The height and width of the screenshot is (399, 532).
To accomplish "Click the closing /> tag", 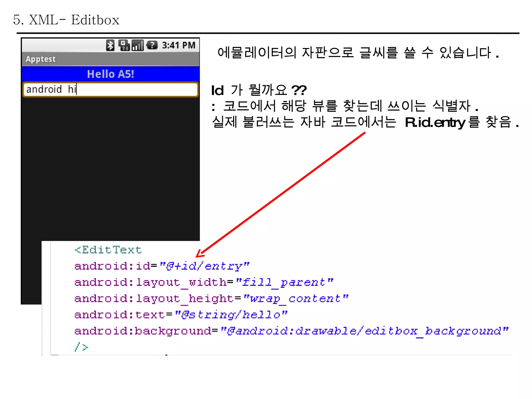I will coord(81,347).
